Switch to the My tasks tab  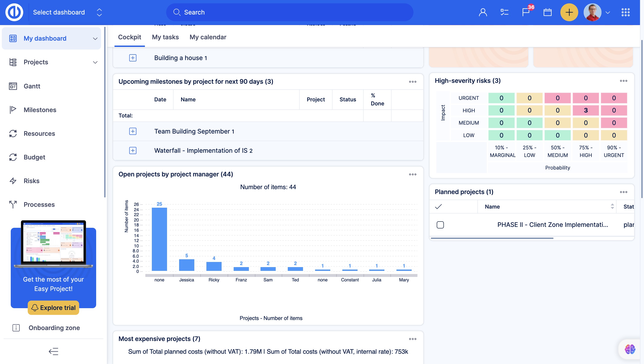[165, 37]
